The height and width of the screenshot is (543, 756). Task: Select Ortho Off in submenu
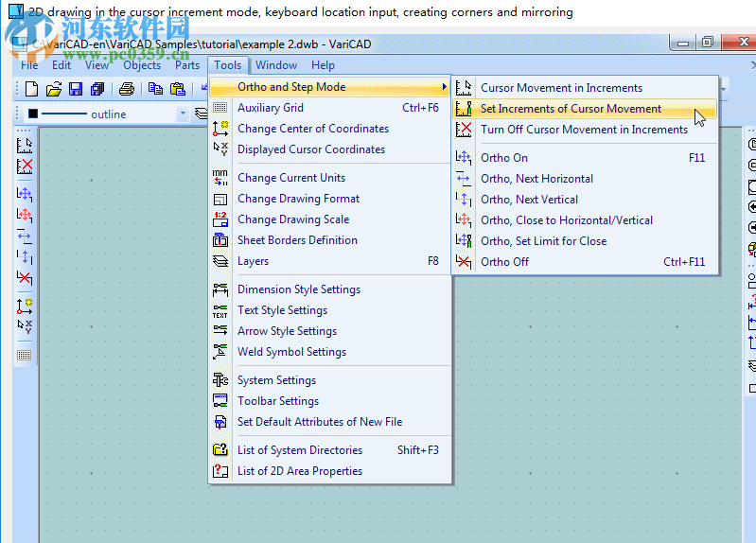pos(585,261)
